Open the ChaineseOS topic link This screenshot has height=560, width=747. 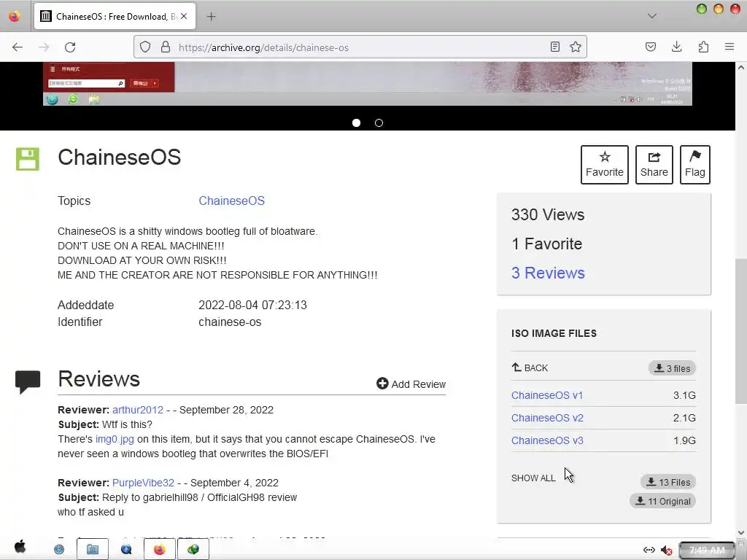231,201
